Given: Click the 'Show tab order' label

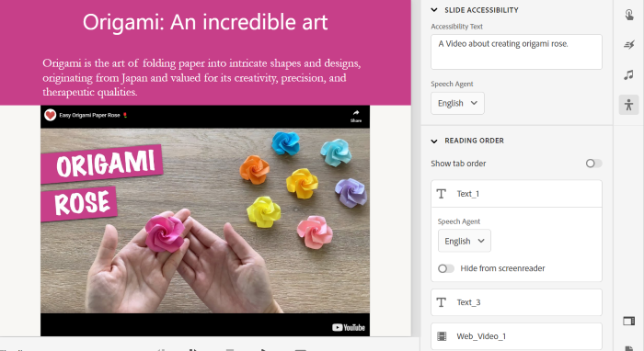Looking at the screenshot, I should (458, 164).
